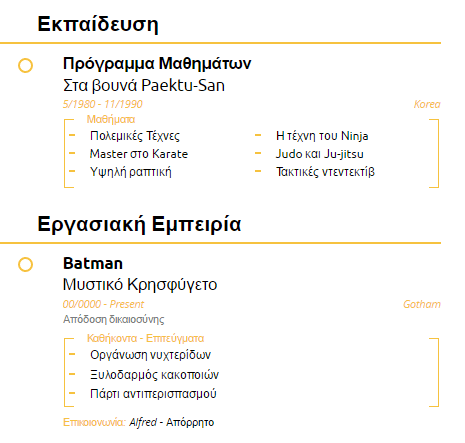This screenshot has width=465, height=443.
Task: Click the dash bullet before Τακτικές ντεντεκτίβ
Action: pos(258,171)
